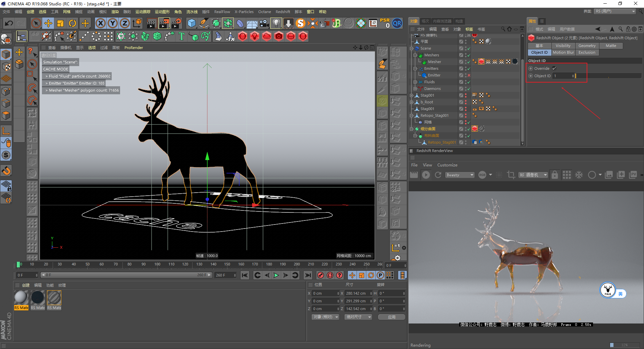
Task: Click the Redshift RenderView start render button
Action: tap(426, 175)
